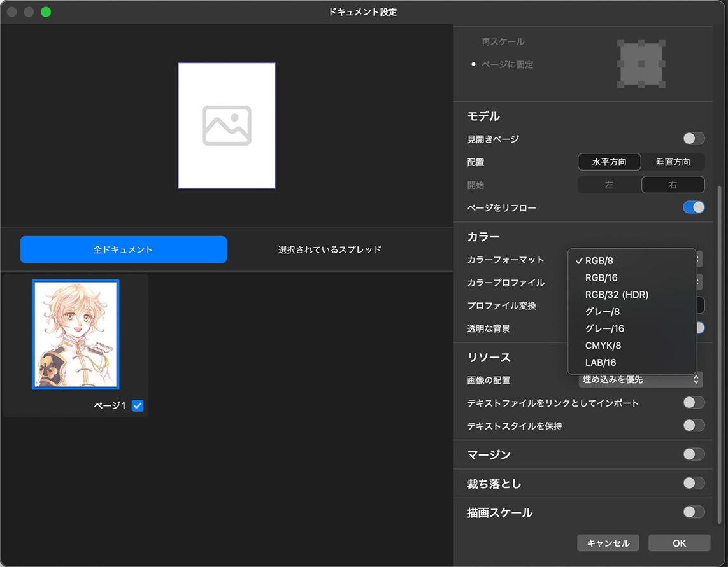Choose 垂直方向 arrangement option
Screen dimensions: 728x567
coord(673,162)
